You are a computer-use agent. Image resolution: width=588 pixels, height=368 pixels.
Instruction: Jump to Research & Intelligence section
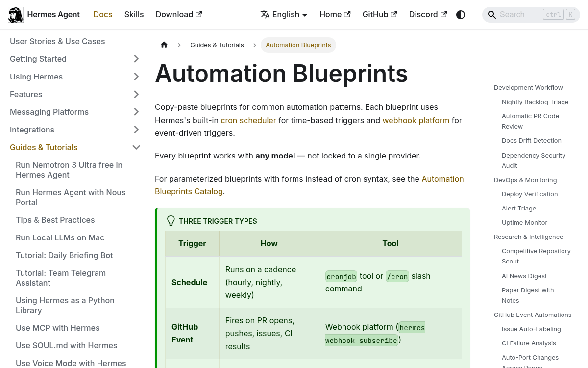coord(528,237)
